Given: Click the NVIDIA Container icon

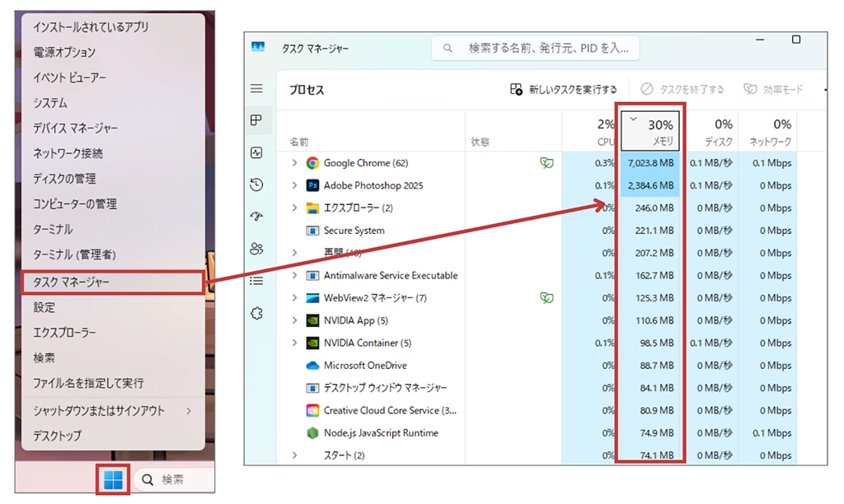Looking at the screenshot, I should [x=312, y=343].
